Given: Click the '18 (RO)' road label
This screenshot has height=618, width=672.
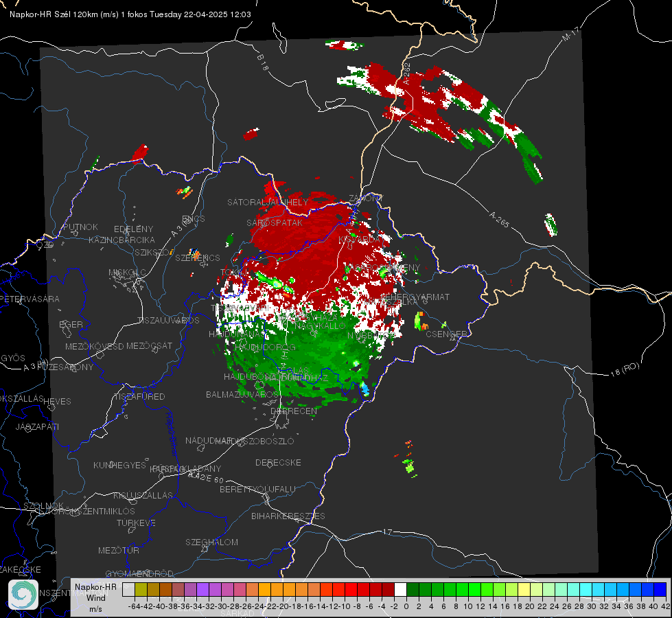Looking at the screenshot, I should pyautogui.click(x=625, y=369).
